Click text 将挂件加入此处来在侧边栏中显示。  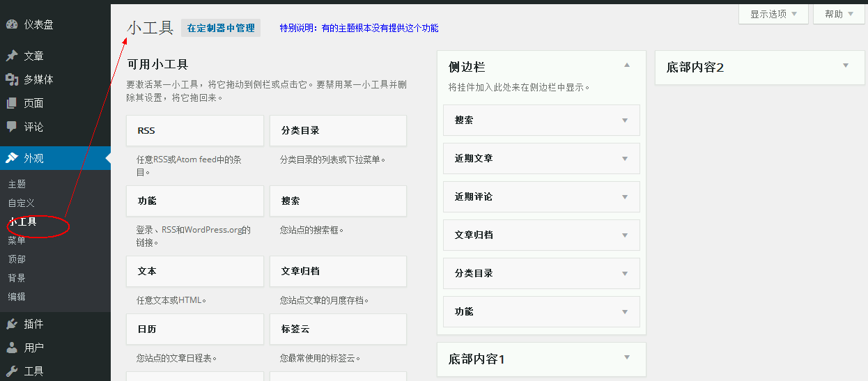pos(519,87)
